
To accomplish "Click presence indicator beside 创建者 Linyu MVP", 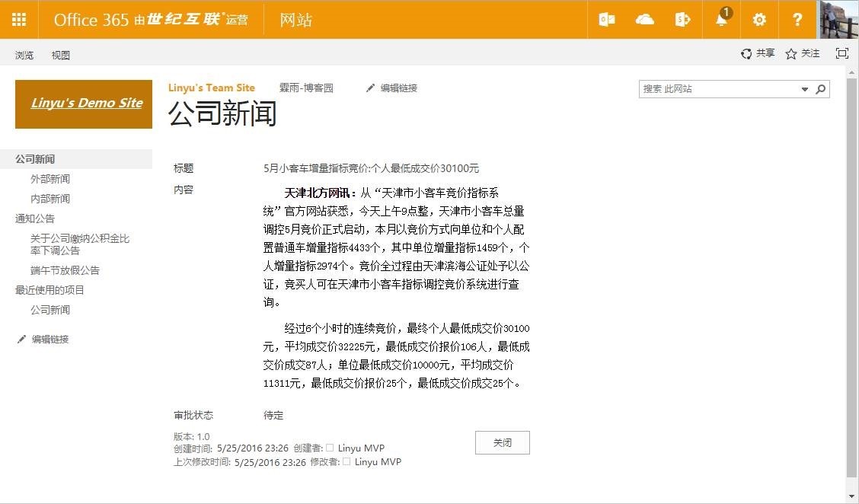I will click(330, 448).
